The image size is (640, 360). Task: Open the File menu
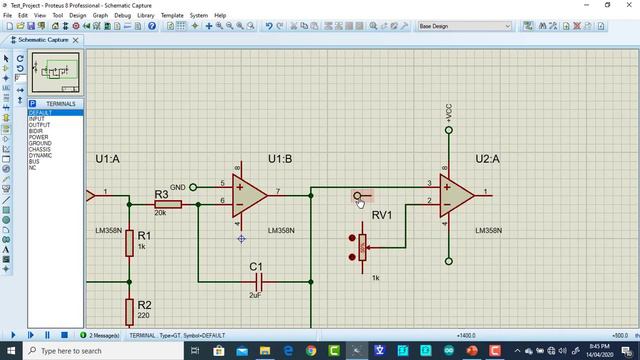click(7, 16)
